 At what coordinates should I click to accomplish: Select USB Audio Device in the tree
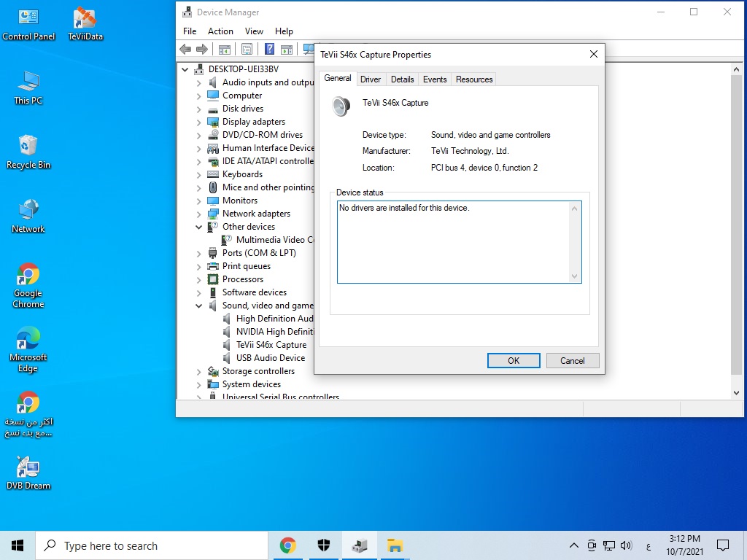271,358
